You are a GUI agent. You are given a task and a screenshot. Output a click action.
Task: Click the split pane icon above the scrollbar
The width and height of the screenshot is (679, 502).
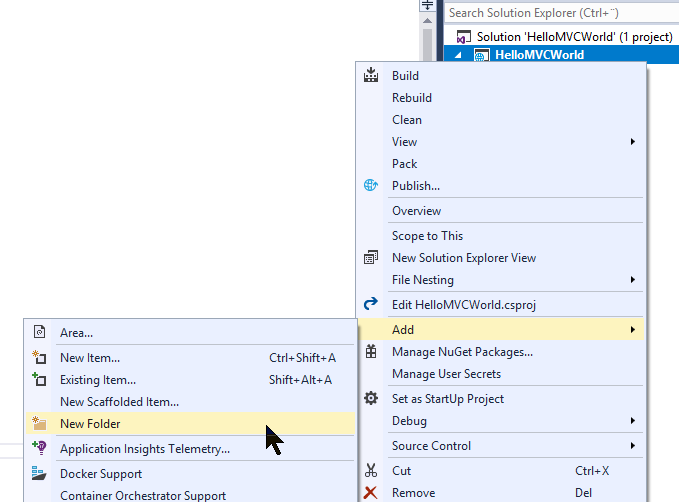pos(427,5)
